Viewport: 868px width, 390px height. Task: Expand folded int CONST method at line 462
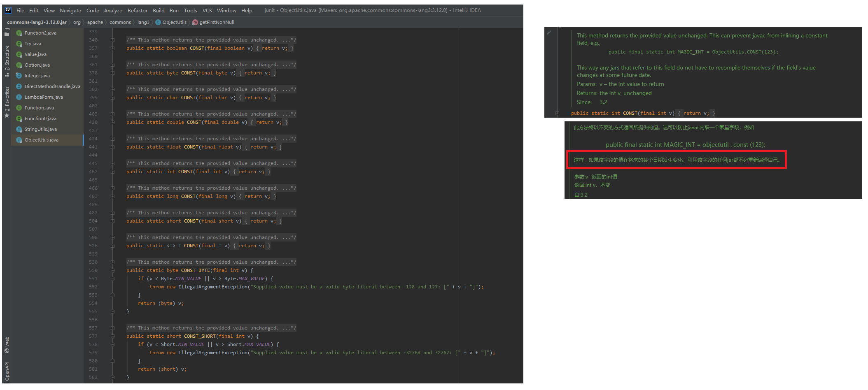point(112,172)
